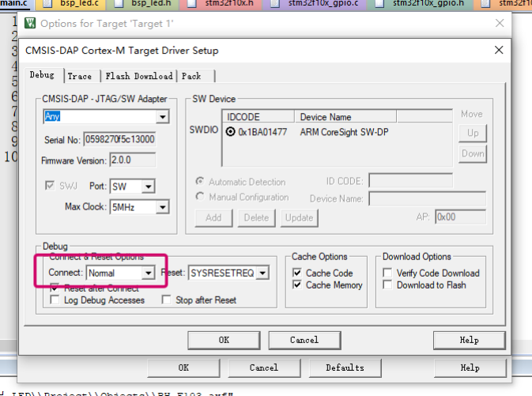The height and width of the screenshot is (396, 532).
Task: Enable Verify Code Download
Action: point(387,273)
